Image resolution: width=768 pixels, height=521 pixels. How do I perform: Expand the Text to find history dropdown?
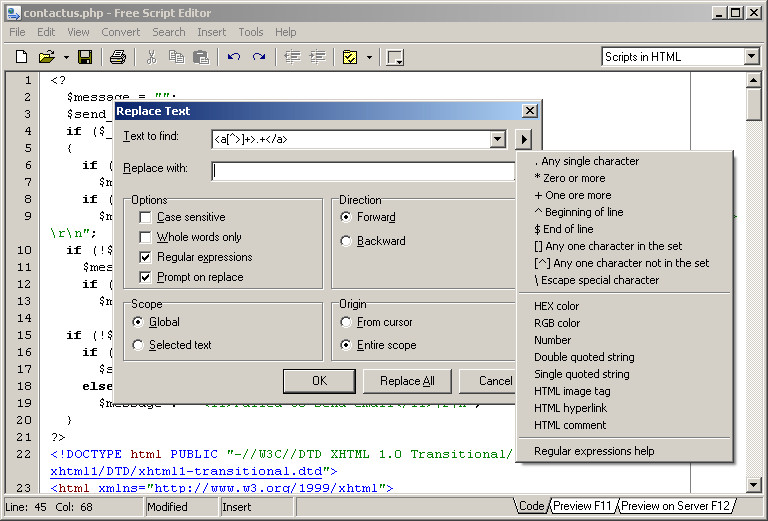(498, 139)
